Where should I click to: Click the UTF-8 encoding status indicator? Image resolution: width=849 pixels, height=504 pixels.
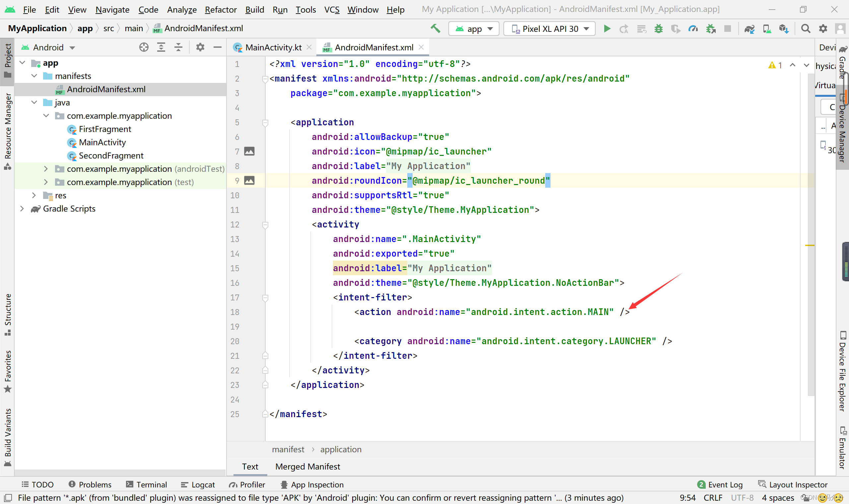pos(742,498)
